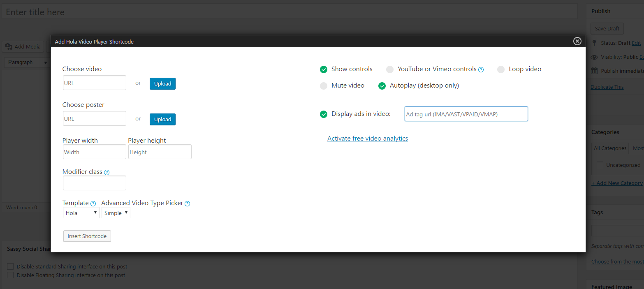
Task: Enable Mute video option
Action: [x=324, y=86]
